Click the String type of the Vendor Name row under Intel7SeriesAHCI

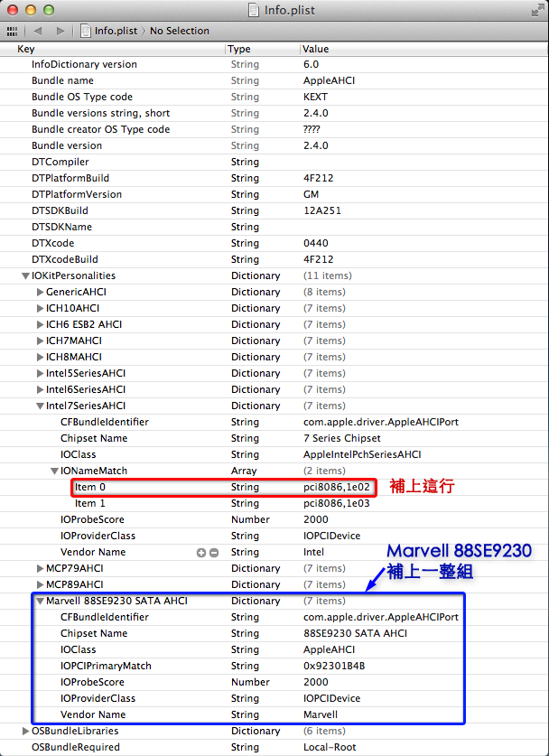245,553
